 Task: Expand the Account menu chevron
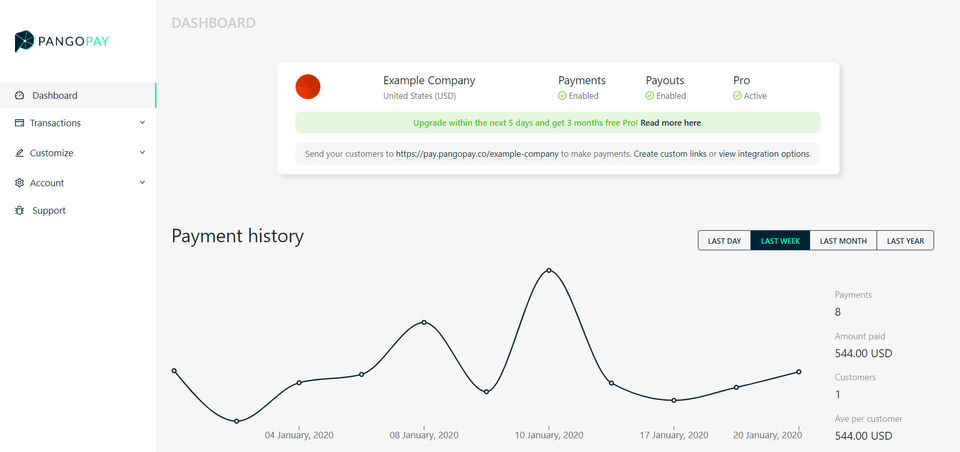pyautogui.click(x=143, y=183)
